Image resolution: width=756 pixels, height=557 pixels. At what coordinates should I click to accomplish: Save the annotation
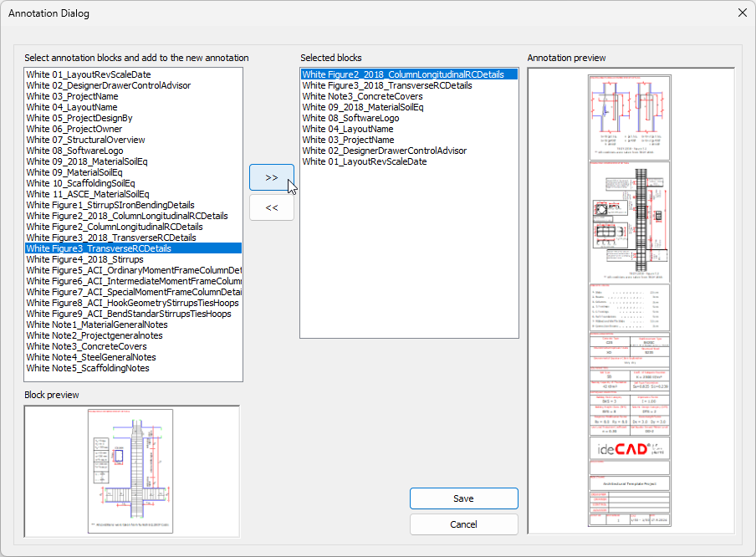pyautogui.click(x=463, y=498)
